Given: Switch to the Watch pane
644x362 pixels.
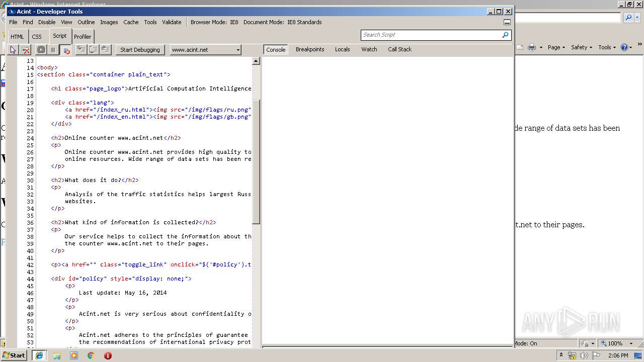Looking at the screenshot, I should (x=369, y=49).
